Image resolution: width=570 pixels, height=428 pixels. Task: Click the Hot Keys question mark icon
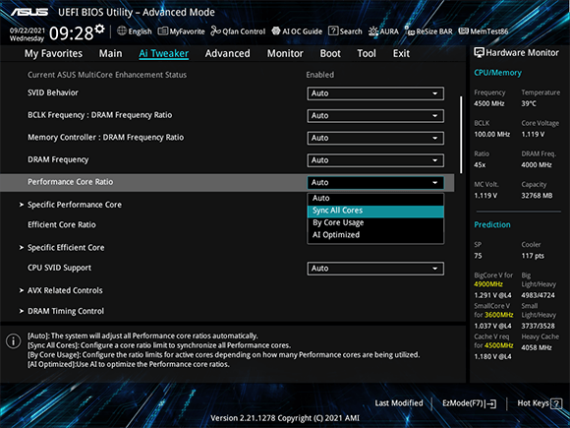point(556,403)
